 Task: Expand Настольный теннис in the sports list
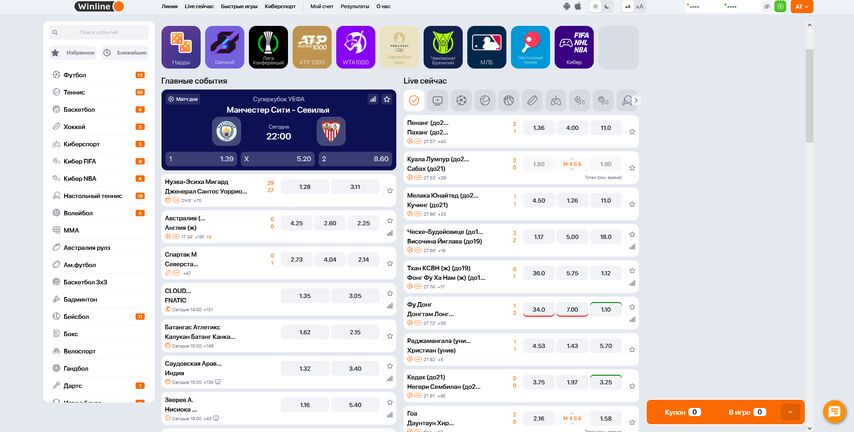pos(98,196)
